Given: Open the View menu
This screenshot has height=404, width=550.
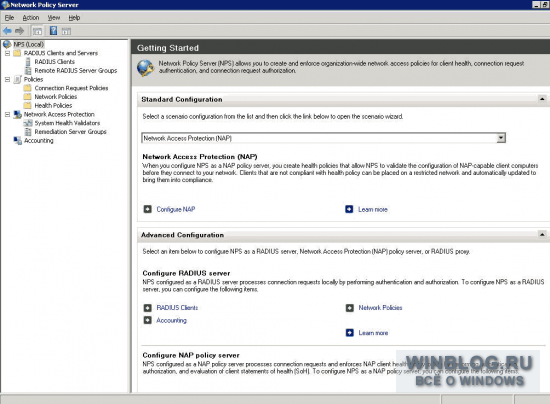Looking at the screenshot, I should click(54, 18).
